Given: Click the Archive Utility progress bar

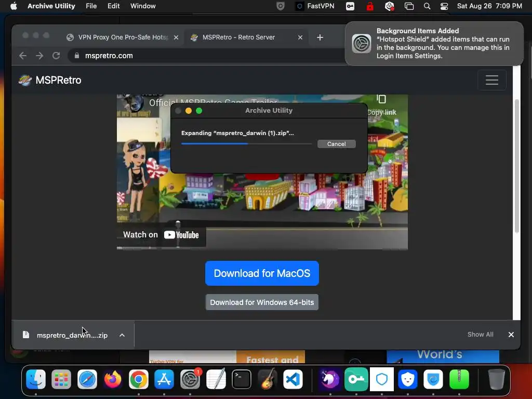Looking at the screenshot, I should pos(246,144).
